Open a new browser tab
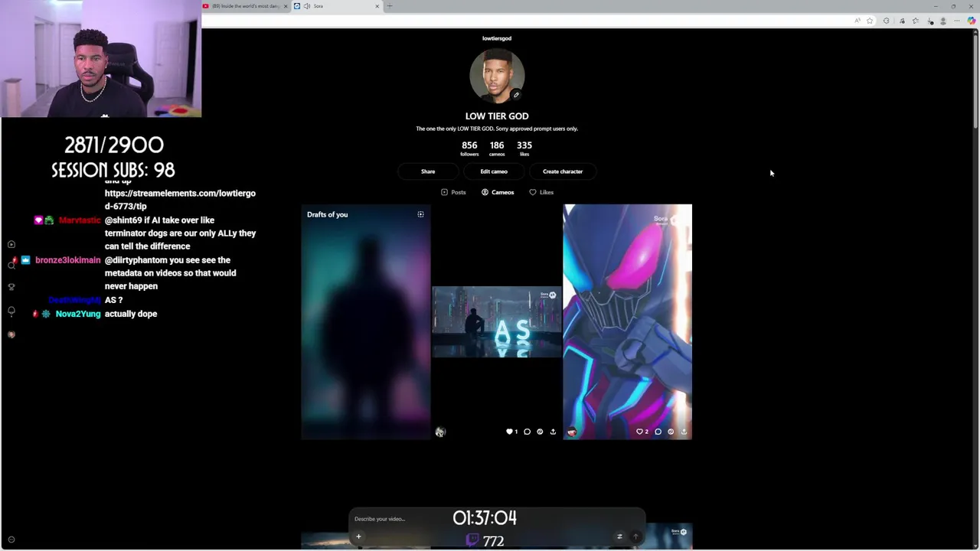The height and width of the screenshot is (551, 980). (x=390, y=6)
